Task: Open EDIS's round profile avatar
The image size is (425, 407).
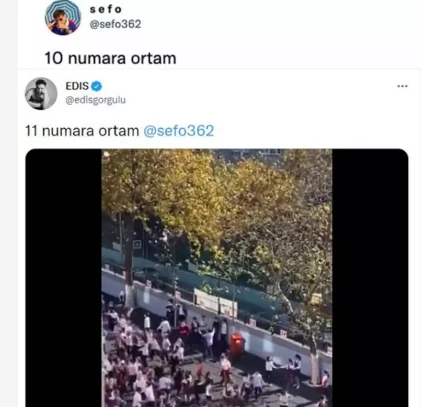Action: pos(41,94)
